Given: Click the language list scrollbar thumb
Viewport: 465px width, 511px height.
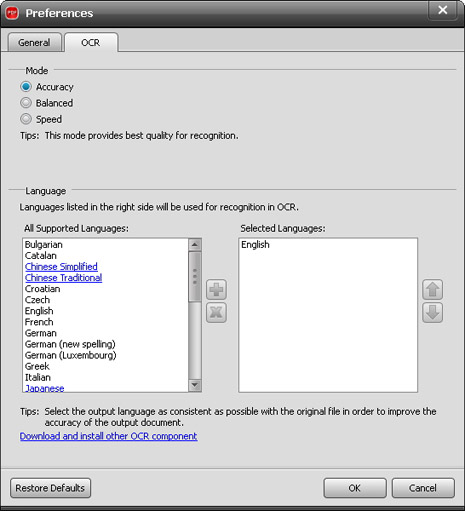Looking at the screenshot, I should [195, 277].
